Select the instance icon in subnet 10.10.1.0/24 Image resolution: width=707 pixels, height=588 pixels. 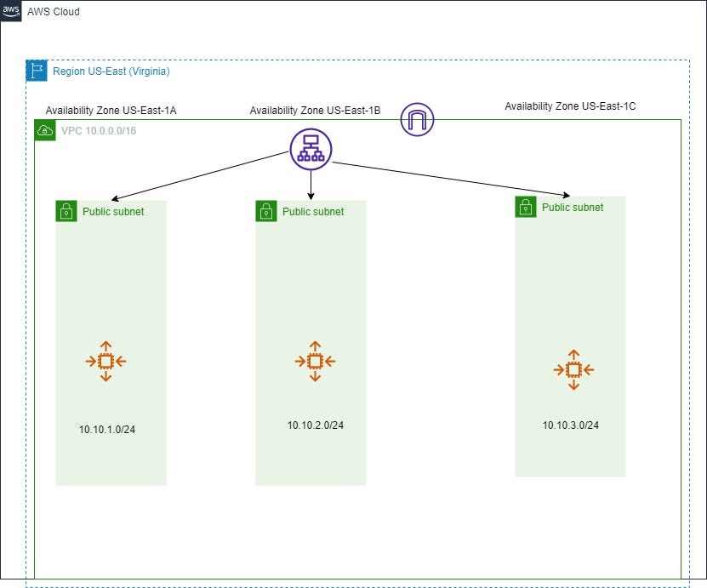tap(105, 361)
